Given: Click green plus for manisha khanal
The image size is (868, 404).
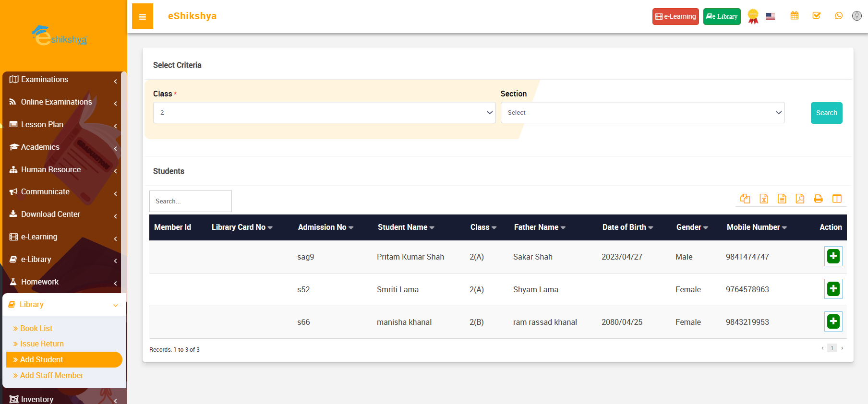Looking at the screenshot, I should [833, 321].
